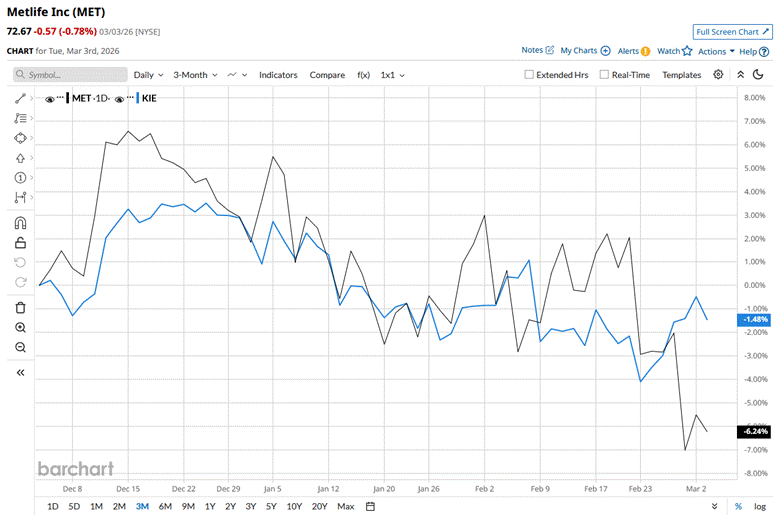Click the Full Screen Chart button
The image size is (781, 515).
tap(733, 32)
